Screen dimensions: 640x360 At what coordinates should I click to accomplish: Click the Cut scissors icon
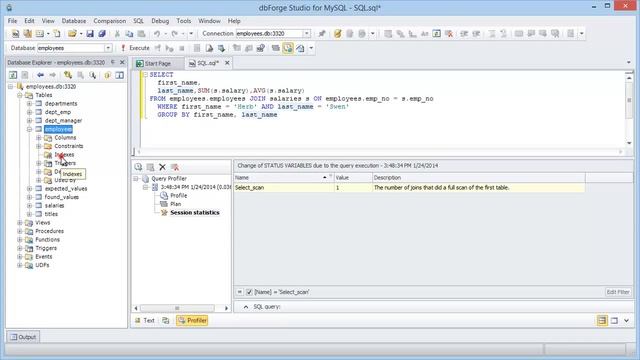118,34
